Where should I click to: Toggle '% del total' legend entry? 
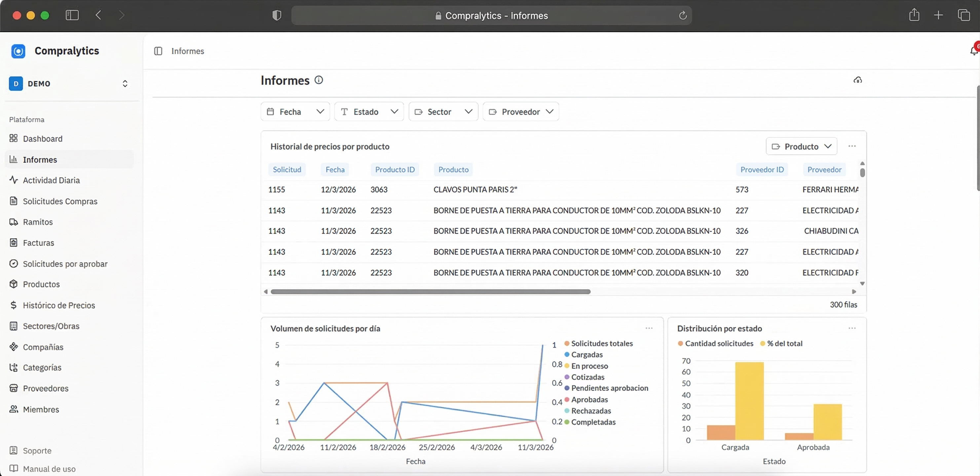[784, 343]
